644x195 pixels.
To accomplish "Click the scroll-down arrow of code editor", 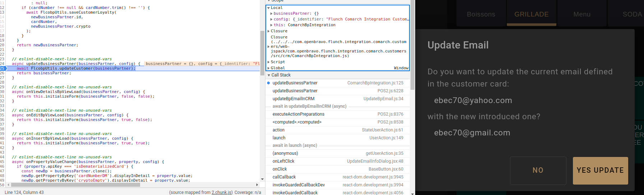I will tap(262, 179).
